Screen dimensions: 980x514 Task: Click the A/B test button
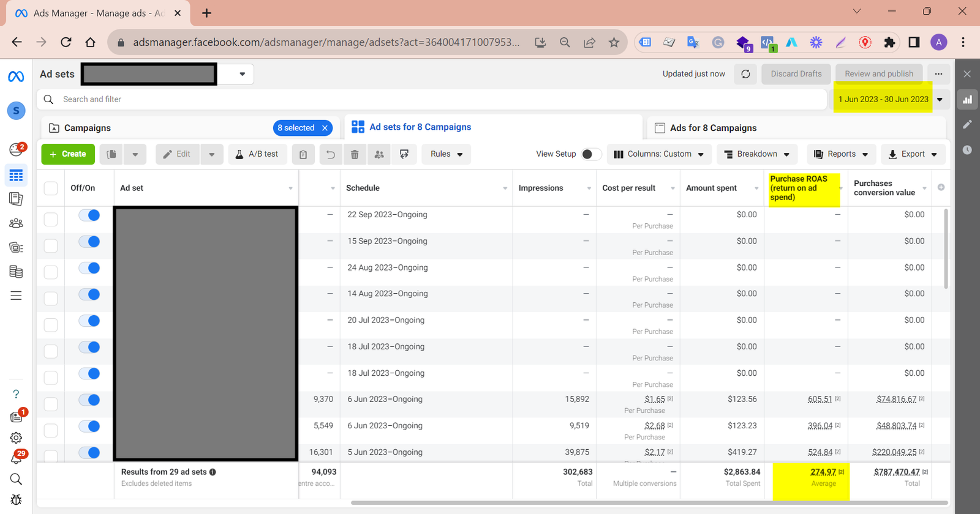(x=257, y=154)
